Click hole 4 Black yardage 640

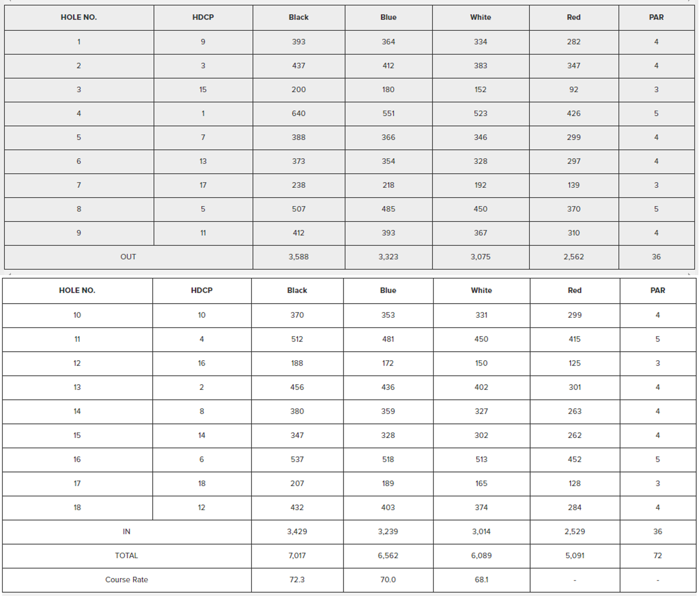(x=298, y=113)
